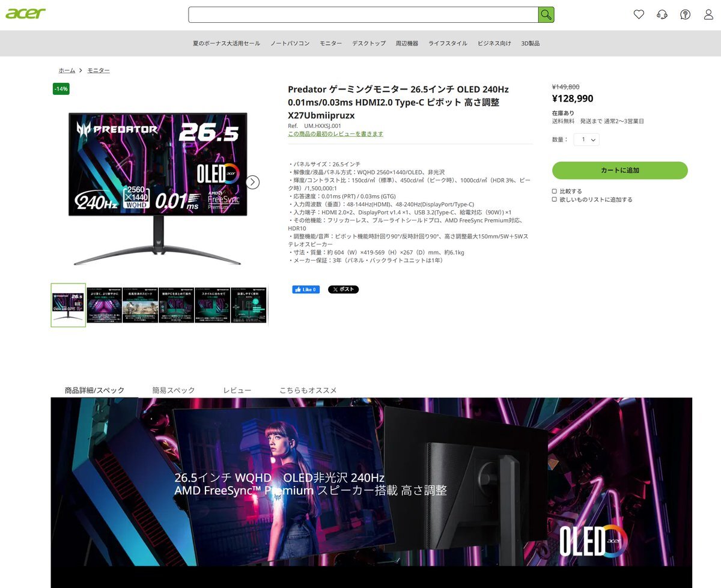Go to モニター in the breadcrumb
The height and width of the screenshot is (588, 721).
pyautogui.click(x=99, y=71)
